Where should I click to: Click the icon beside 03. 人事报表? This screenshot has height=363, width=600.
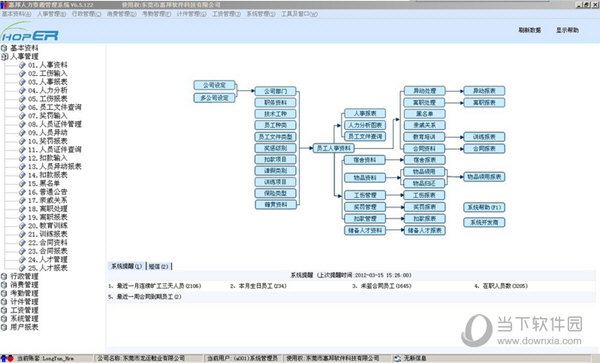coord(22,82)
